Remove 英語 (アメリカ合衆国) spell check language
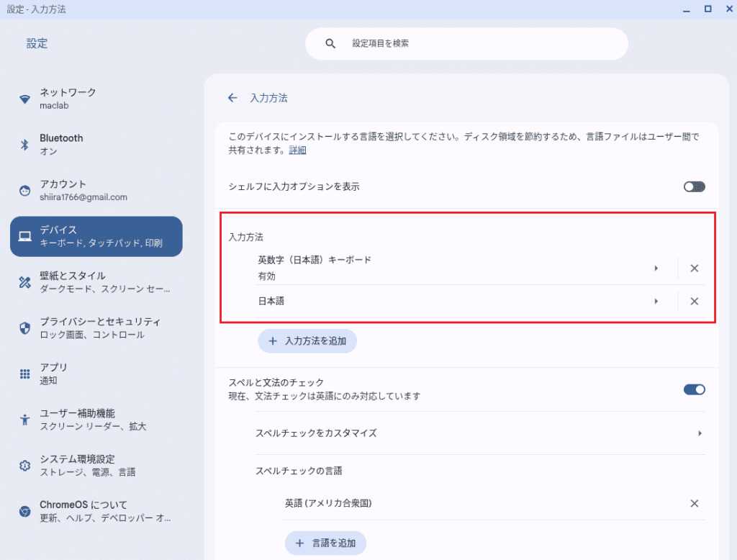 [695, 503]
